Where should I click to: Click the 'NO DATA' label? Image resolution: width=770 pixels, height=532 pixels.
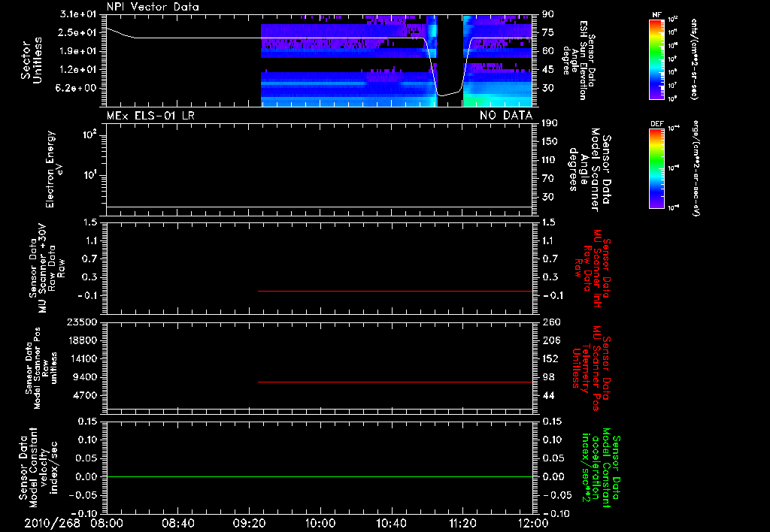coord(506,116)
